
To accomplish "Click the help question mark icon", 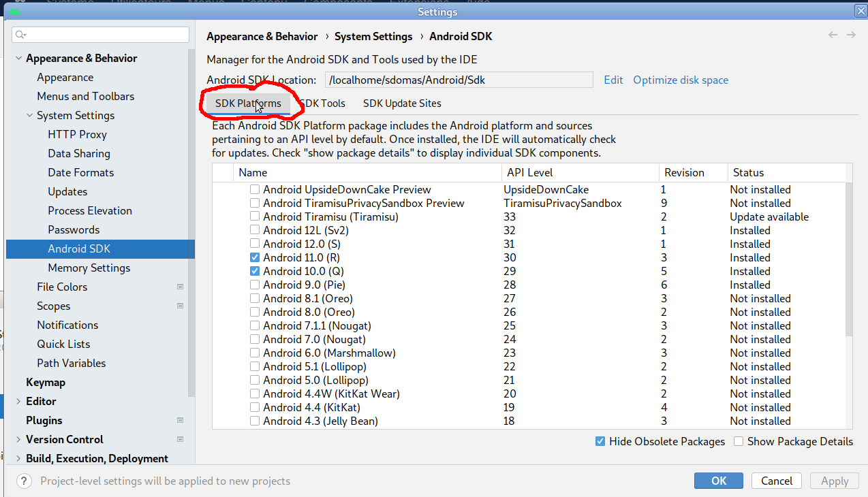I will pos(25,481).
